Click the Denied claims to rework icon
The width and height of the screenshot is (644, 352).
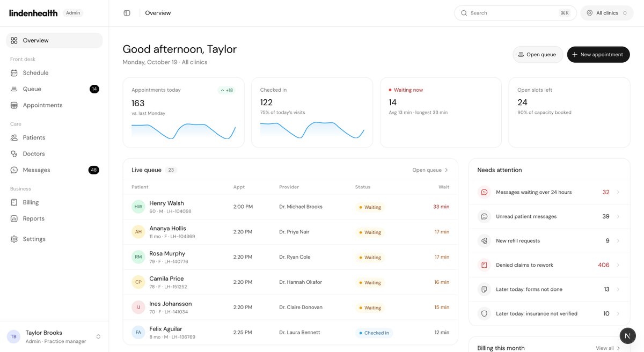click(484, 265)
